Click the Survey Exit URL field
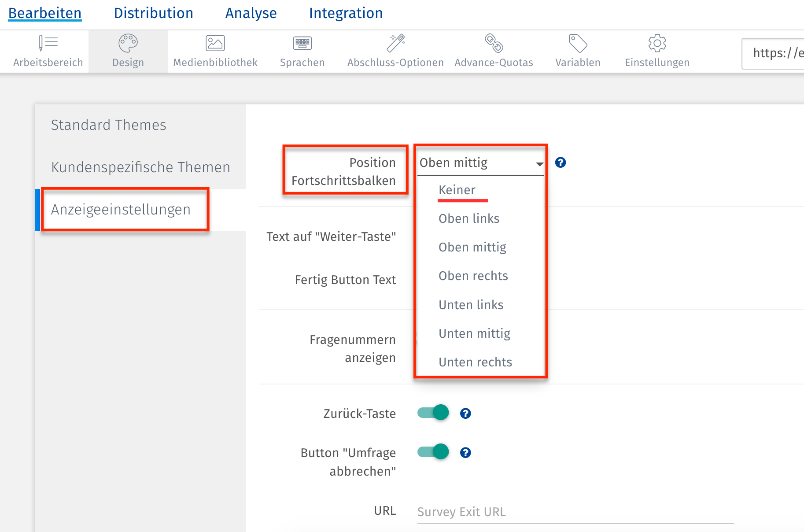 [575, 512]
